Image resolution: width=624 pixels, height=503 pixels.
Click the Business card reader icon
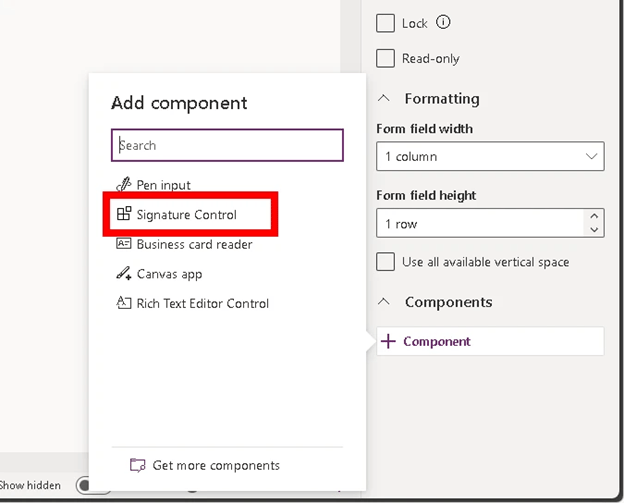coord(123,244)
